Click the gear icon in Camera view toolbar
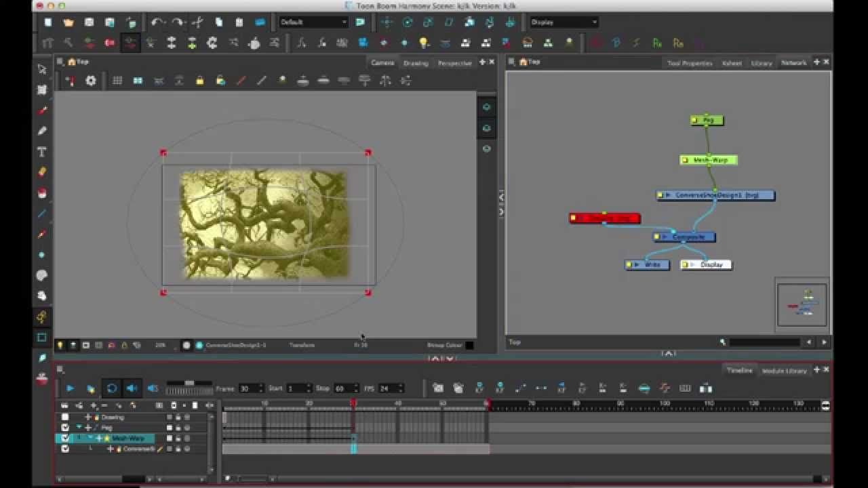Viewport: 868px width, 488px height. pyautogui.click(x=90, y=81)
